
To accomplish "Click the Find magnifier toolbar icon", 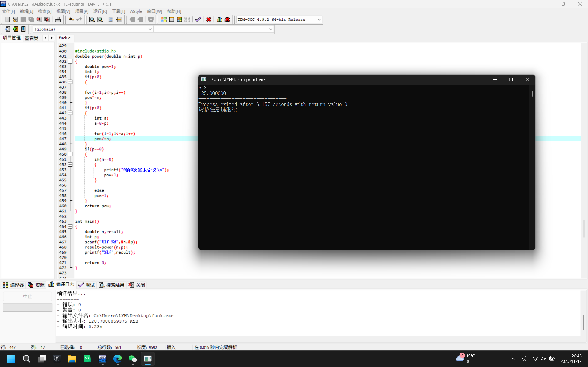I will click(x=92, y=19).
